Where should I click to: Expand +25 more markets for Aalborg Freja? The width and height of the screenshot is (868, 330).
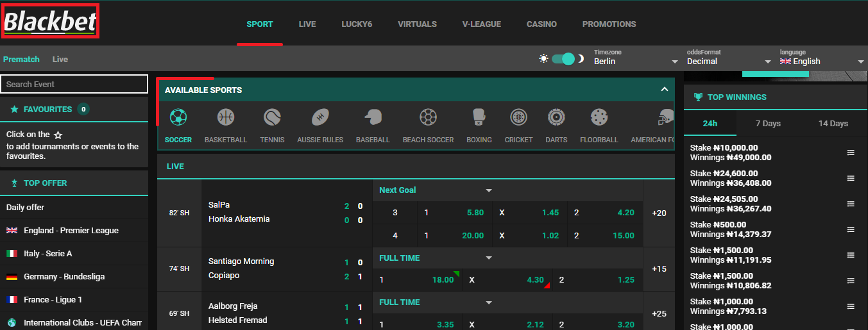(659, 314)
